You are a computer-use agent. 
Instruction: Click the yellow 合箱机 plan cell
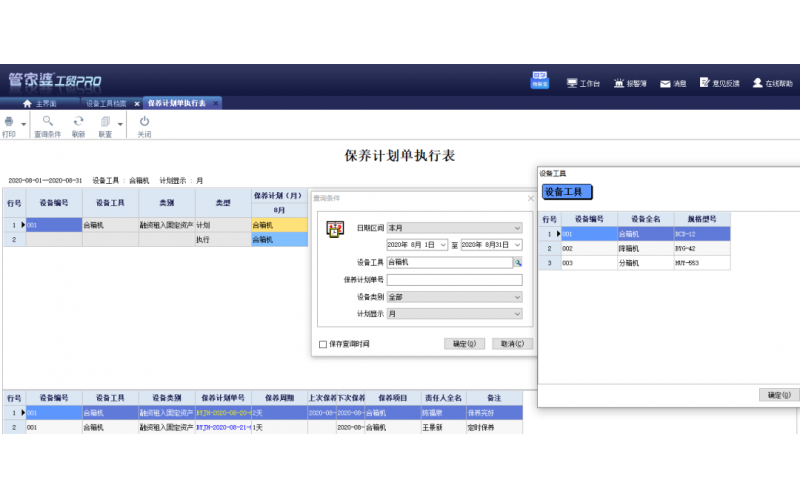pos(280,225)
